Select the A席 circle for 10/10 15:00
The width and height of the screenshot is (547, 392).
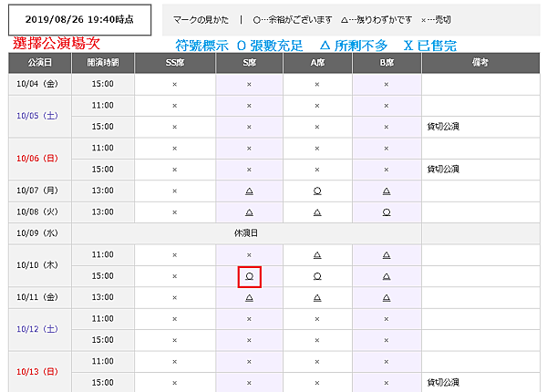point(317,276)
